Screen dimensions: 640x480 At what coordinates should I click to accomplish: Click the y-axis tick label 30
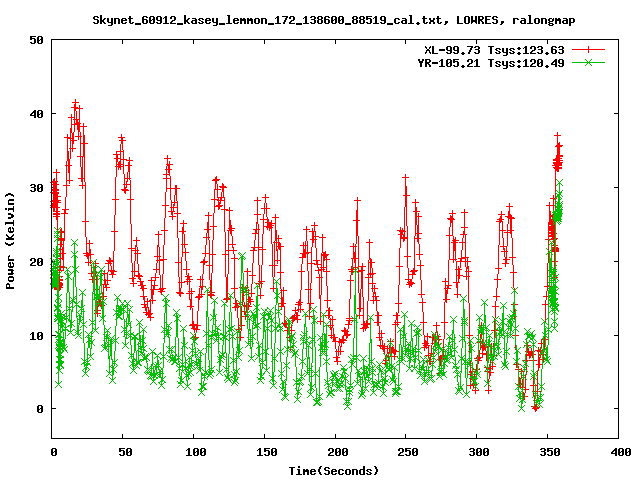[x=36, y=188]
